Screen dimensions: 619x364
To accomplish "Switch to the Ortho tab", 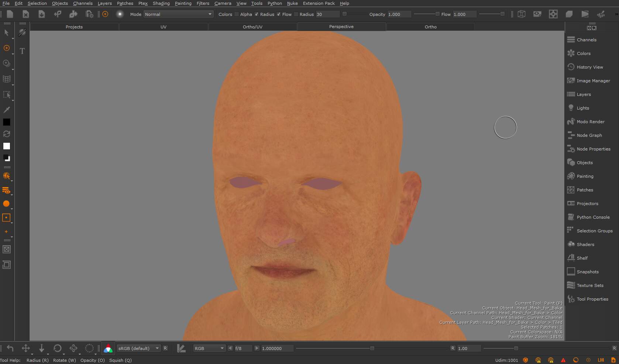I will [x=430, y=27].
